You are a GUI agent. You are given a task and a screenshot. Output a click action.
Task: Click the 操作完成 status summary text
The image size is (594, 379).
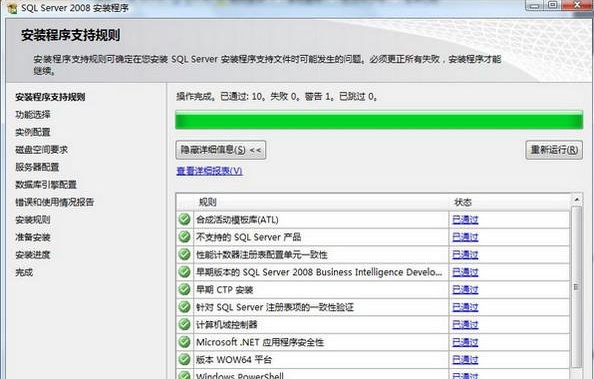point(277,97)
